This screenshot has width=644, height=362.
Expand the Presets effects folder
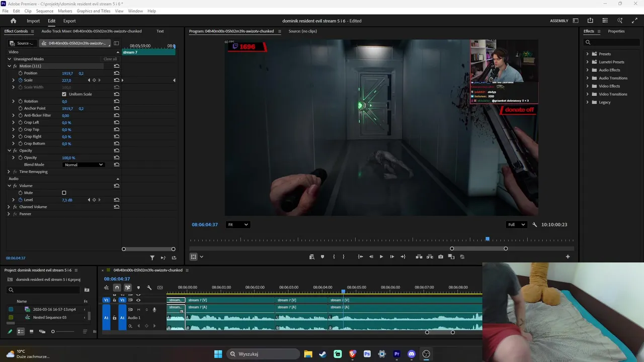click(x=587, y=54)
